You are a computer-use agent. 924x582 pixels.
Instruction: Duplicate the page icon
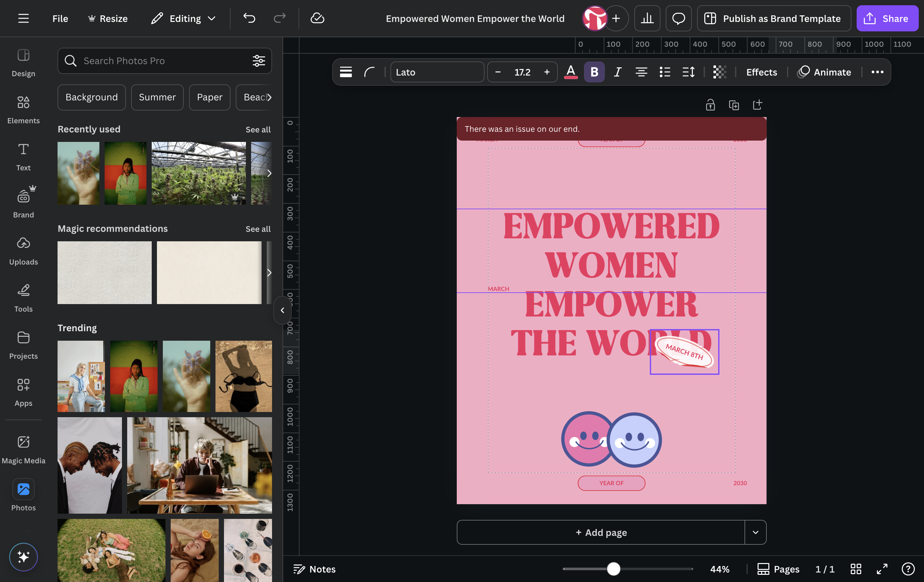(734, 105)
